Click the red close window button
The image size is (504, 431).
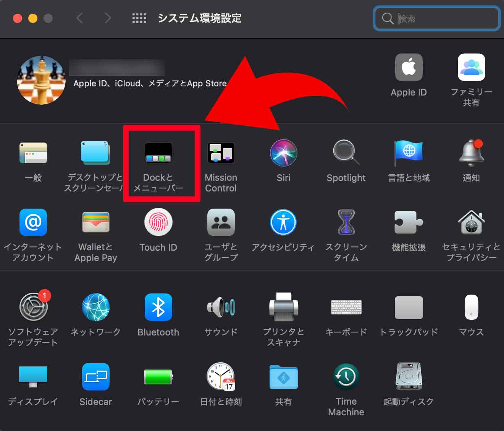[x=18, y=18]
